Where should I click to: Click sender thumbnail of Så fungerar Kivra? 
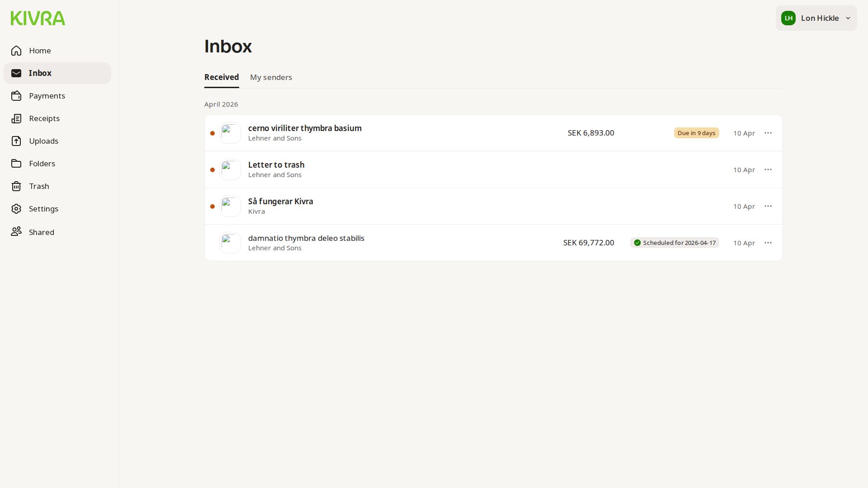[230, 206]
